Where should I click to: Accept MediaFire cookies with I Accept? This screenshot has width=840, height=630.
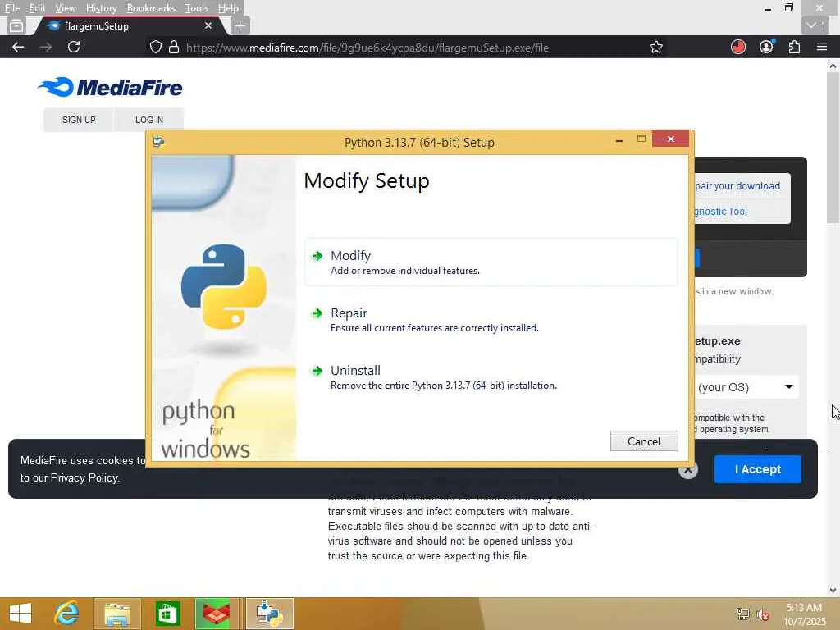757,469
